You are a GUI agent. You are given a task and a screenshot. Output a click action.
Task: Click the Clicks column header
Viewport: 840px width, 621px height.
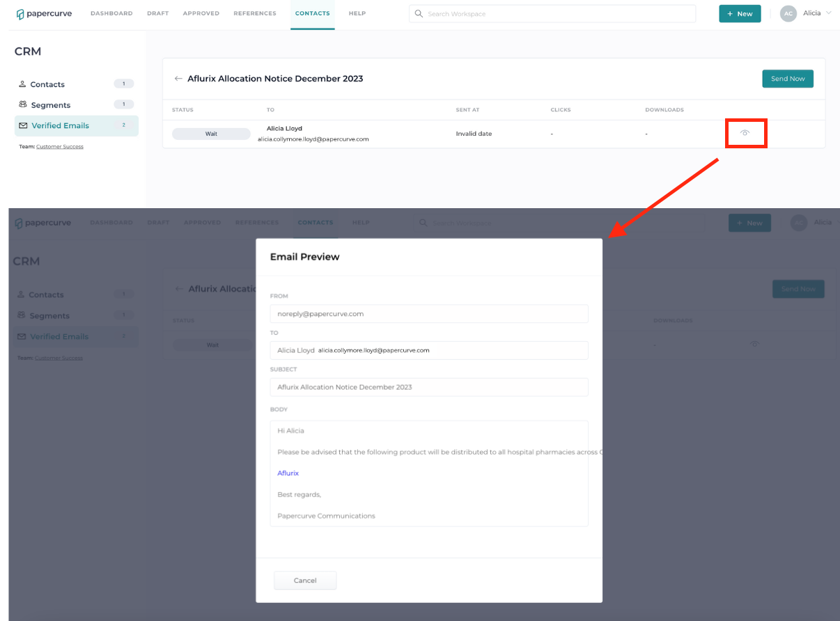click(x=561, y=110)
